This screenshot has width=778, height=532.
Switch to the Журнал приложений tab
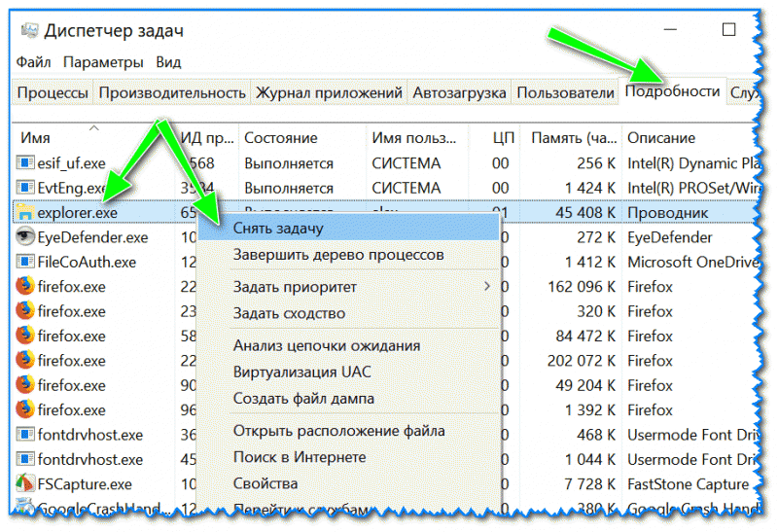point(329,92)
